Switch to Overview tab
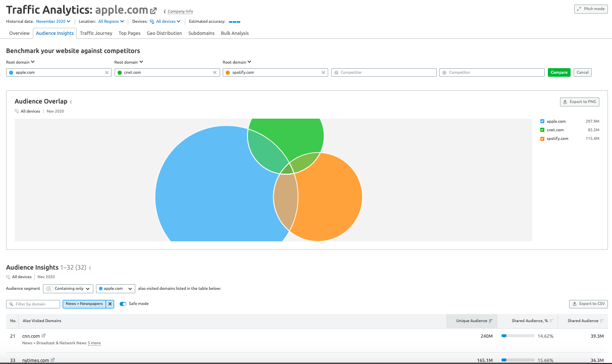Screen dimensions: 612x364 (x=19, y=33)
